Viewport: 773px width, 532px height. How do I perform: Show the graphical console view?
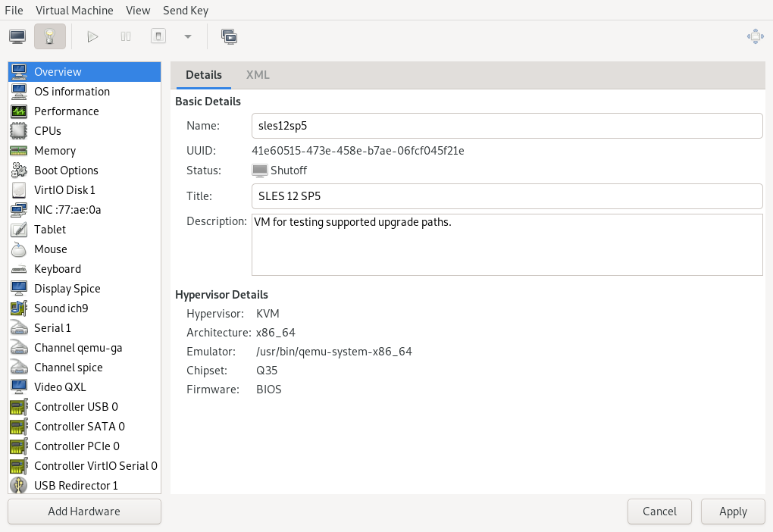(17, 36)
